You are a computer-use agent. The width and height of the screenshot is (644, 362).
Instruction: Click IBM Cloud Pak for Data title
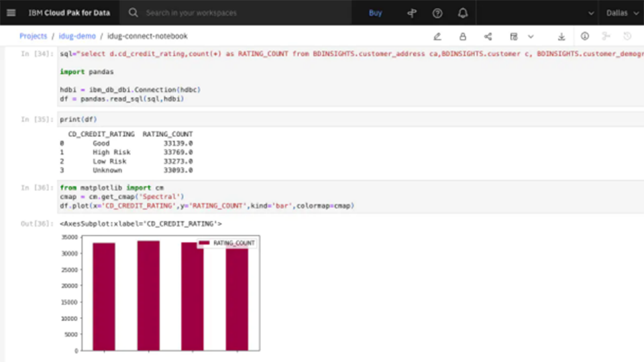click(x=69, y=13)
